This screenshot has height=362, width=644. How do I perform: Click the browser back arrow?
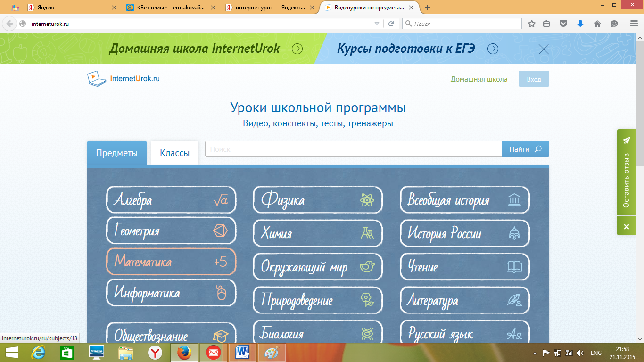tap(9, 24)
